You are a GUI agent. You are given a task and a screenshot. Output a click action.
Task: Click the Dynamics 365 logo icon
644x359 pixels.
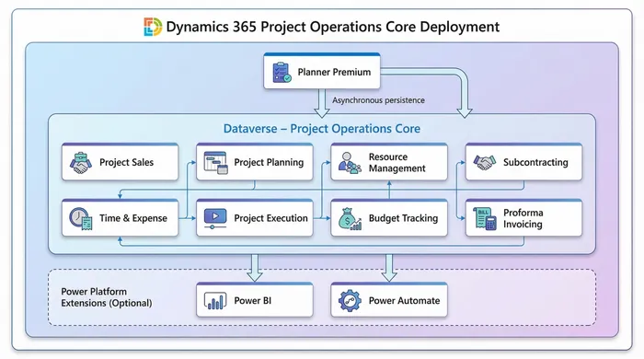(x=153, y=27)
